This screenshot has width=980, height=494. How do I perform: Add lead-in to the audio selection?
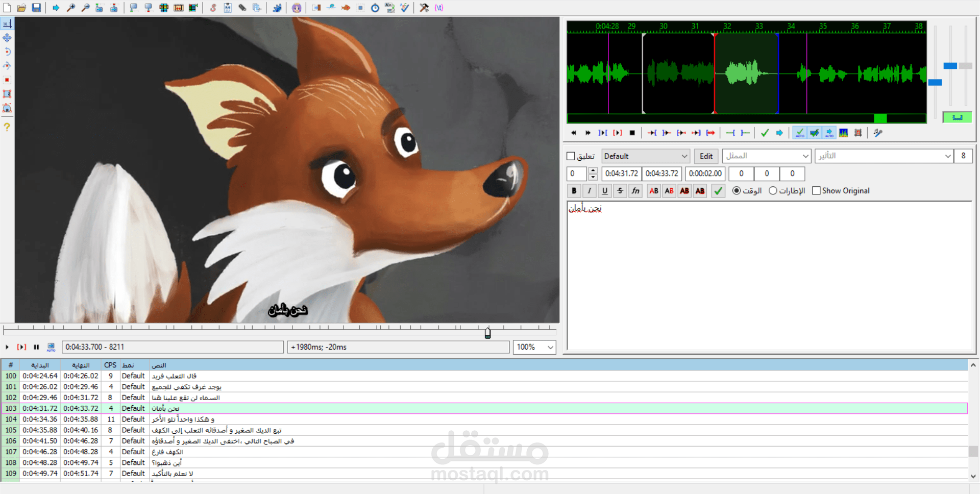[x=730, y=133]
